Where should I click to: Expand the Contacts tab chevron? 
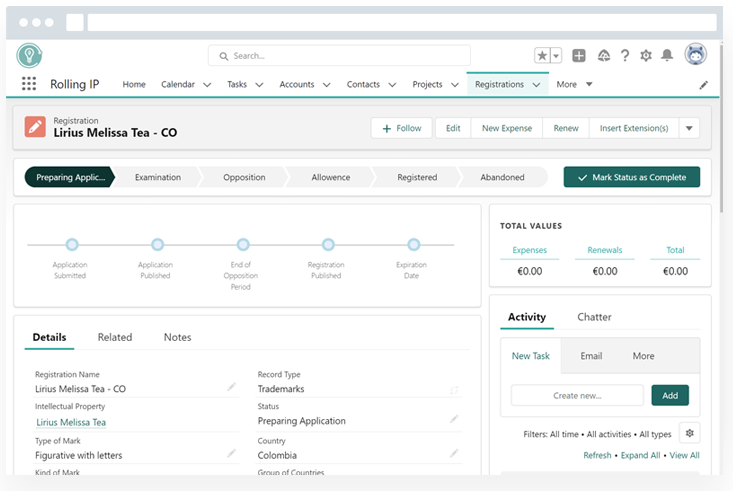[392, 85]
